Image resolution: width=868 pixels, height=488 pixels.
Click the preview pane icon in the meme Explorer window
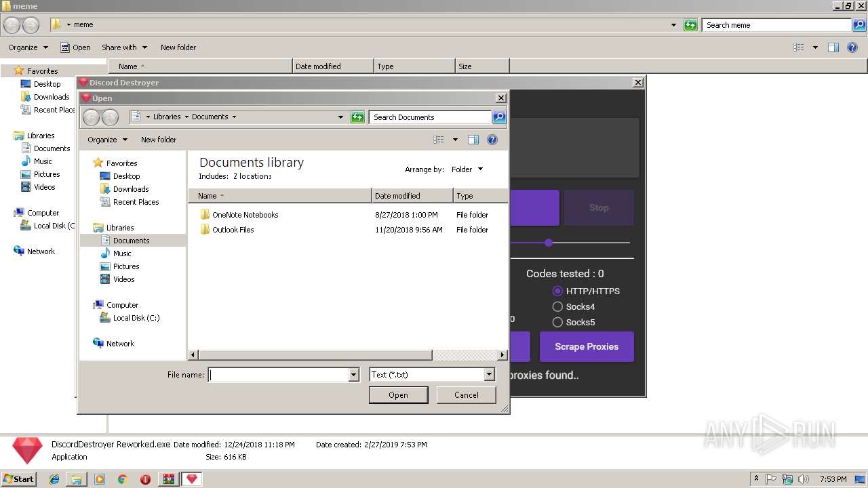tap(833, 47)
